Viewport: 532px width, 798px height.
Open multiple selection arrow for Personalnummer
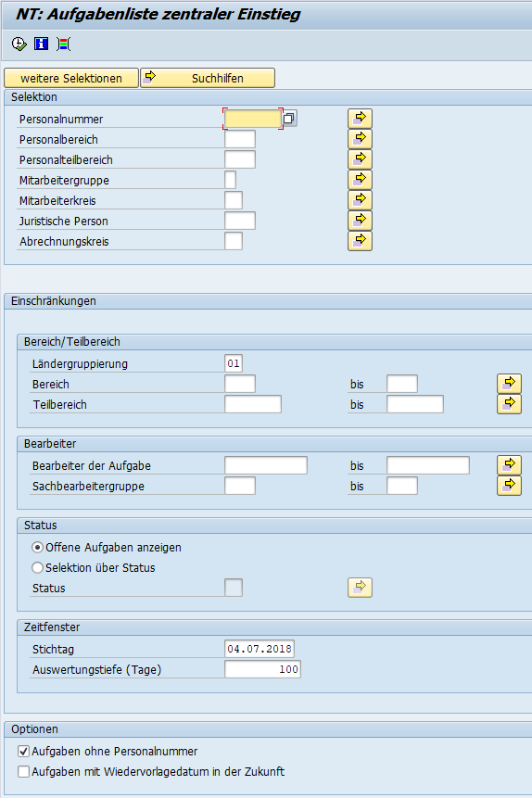360,119
